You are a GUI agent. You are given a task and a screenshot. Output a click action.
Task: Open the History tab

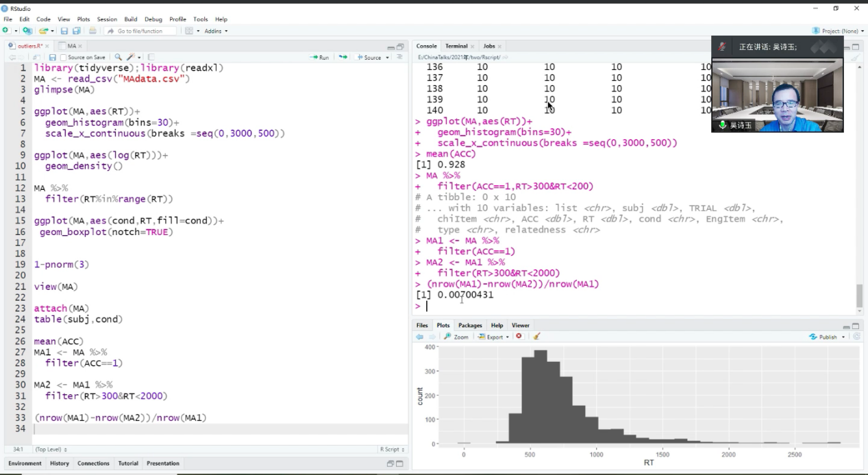point(60,463)
